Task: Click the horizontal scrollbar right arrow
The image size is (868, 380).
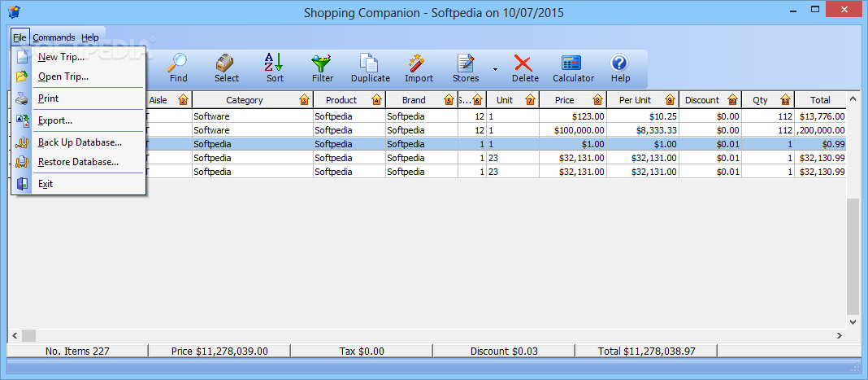Action: coord(840,335)
